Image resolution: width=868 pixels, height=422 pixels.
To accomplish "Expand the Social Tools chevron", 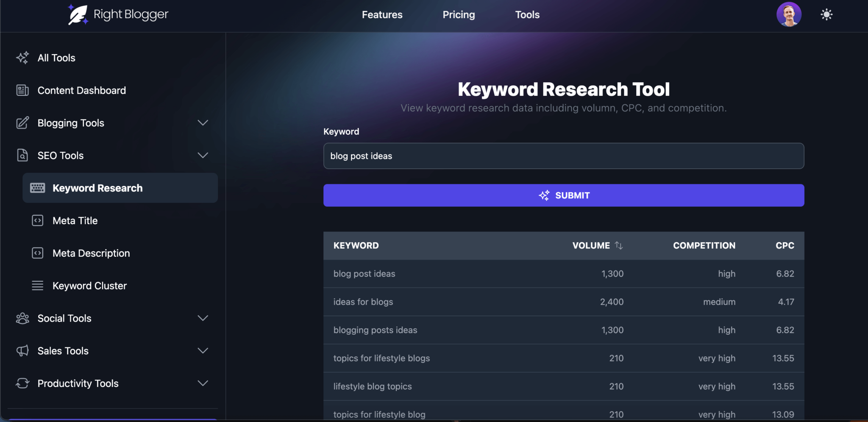I will click(203, 318).
